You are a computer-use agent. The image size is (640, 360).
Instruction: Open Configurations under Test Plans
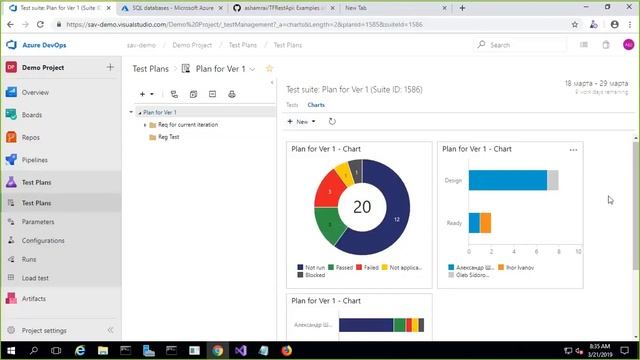coord(43,240)
